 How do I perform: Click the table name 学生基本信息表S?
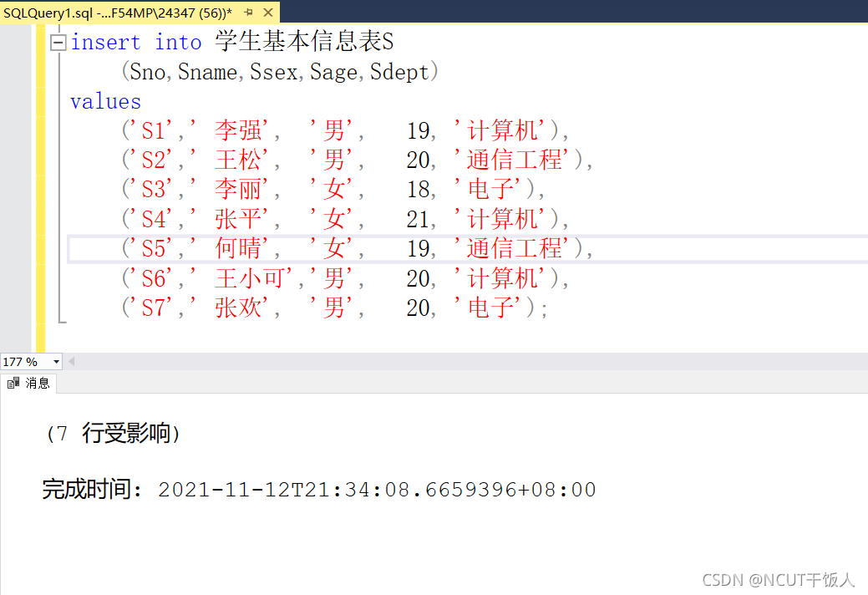(304, 42)
